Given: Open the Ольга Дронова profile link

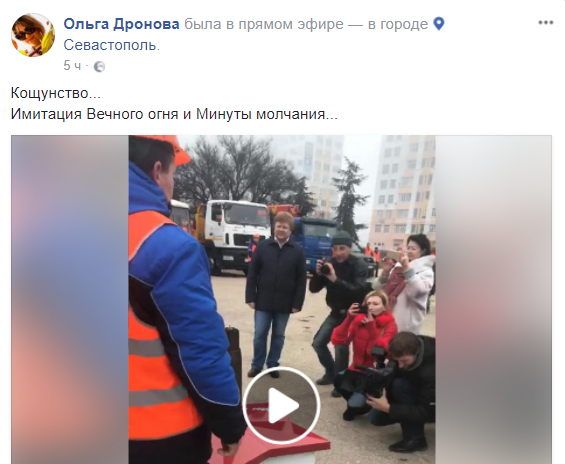Looking at the screenshot, I should coord(121,24).
